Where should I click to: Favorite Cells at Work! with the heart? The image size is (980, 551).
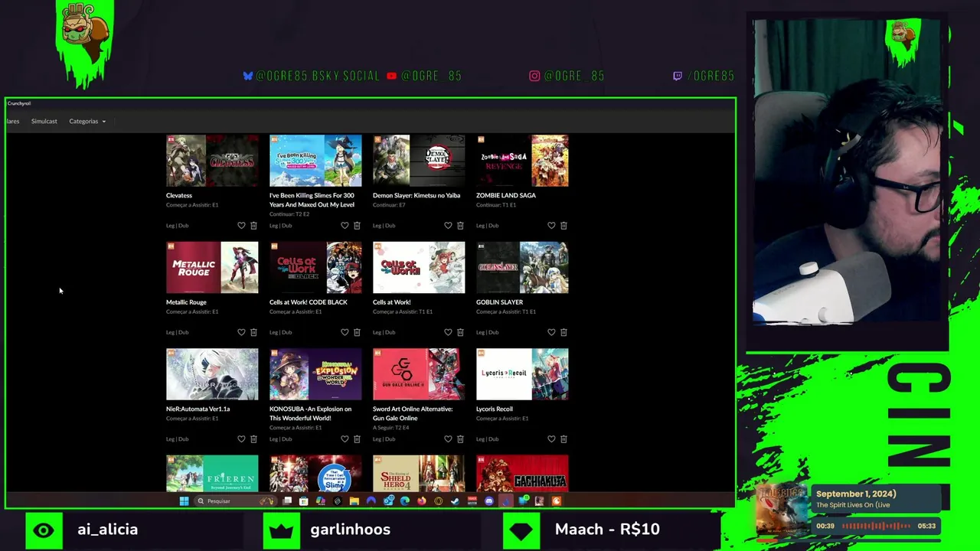click(x=448, y=332)
